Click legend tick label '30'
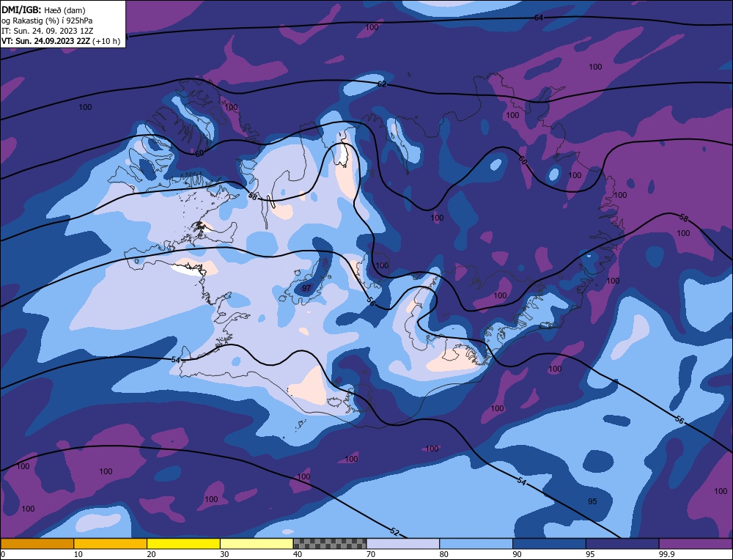Viewport: 733px width, 560px height. 224,554
